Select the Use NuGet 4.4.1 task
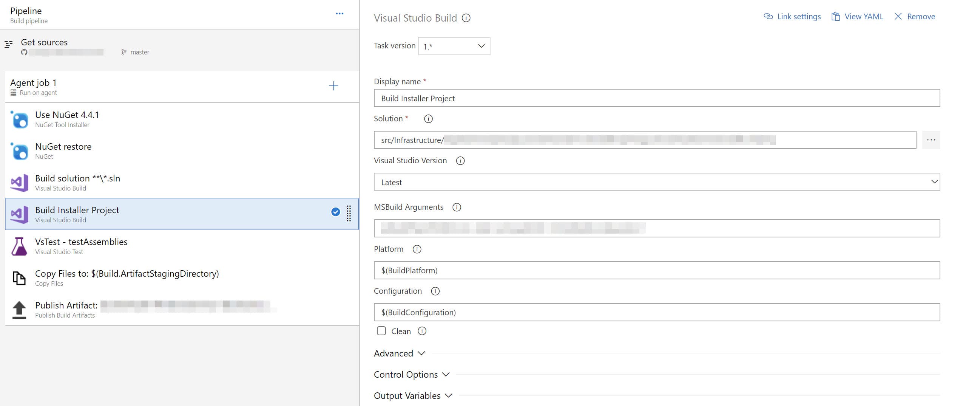This screenshot has height=406, width=980. pyautogui.click(x=182, y=119)
